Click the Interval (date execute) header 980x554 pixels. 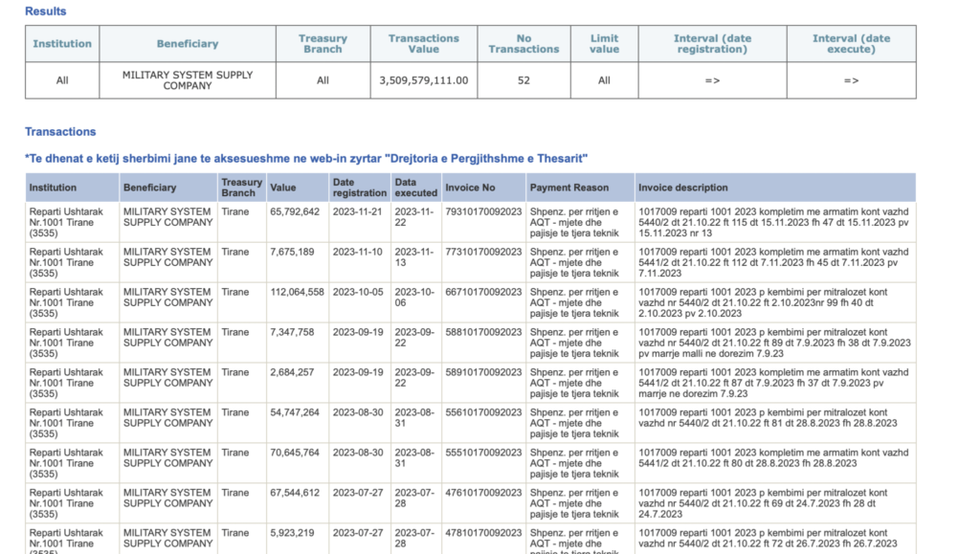(851, 44)
